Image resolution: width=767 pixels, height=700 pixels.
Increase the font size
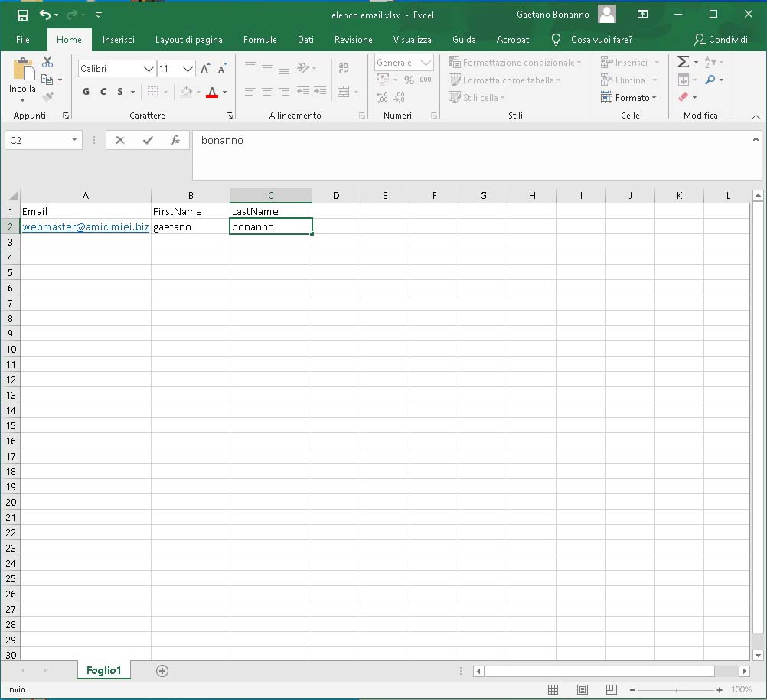point(205,68)
